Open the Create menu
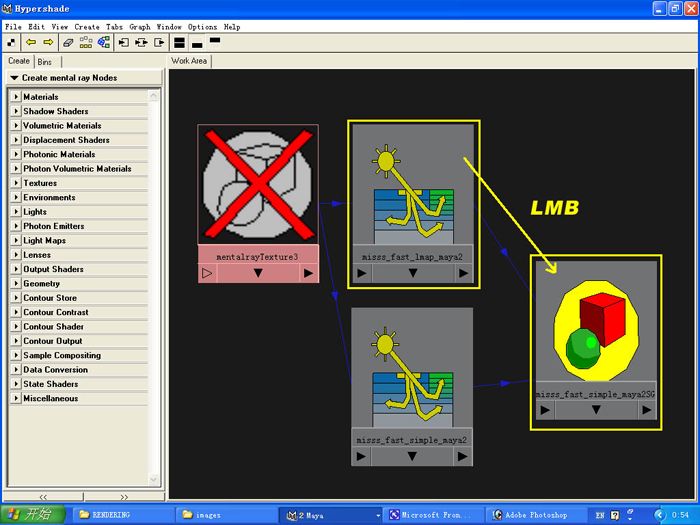Image resolution: width=700 pixels, height=525 pixels. click(87, 27)
